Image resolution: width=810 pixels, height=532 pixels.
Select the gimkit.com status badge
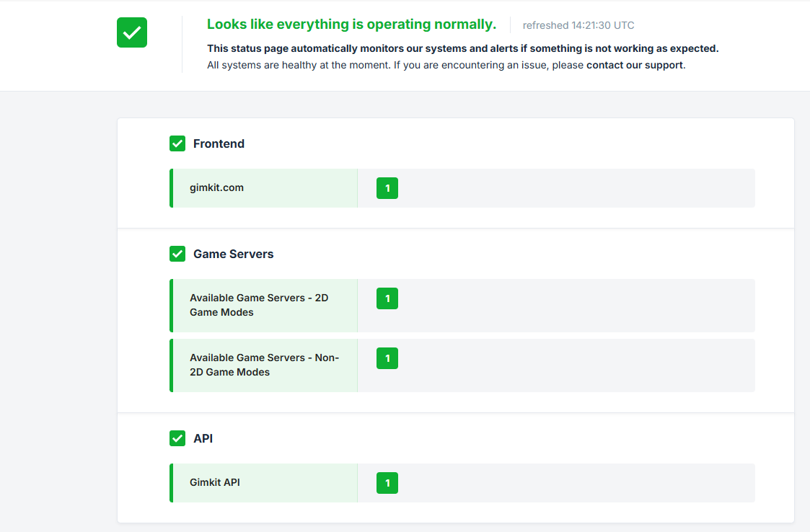387,188
